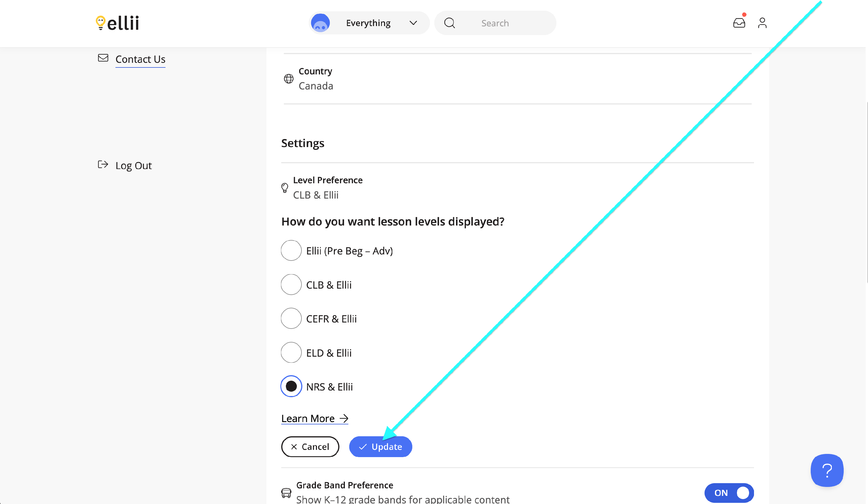The height and width of the screenshot is (504, 868).
Task: Click the ellii logo
Action: click(x=117, y=23)
